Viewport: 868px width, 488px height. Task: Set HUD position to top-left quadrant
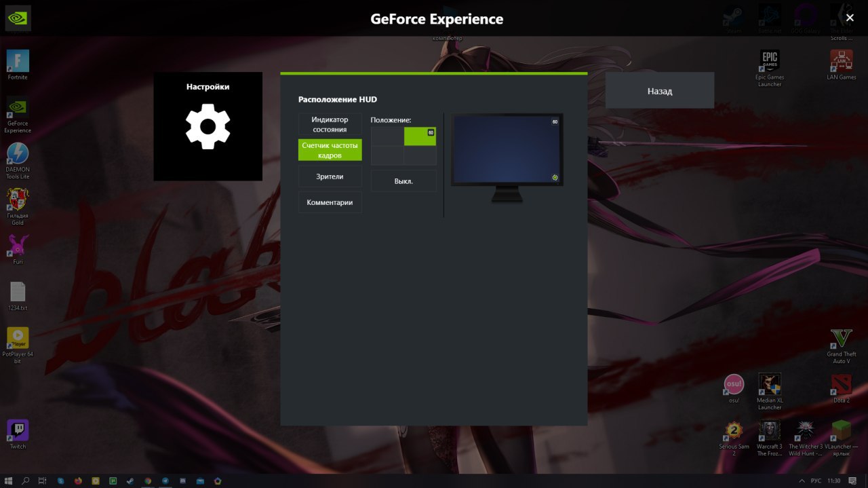387,136
